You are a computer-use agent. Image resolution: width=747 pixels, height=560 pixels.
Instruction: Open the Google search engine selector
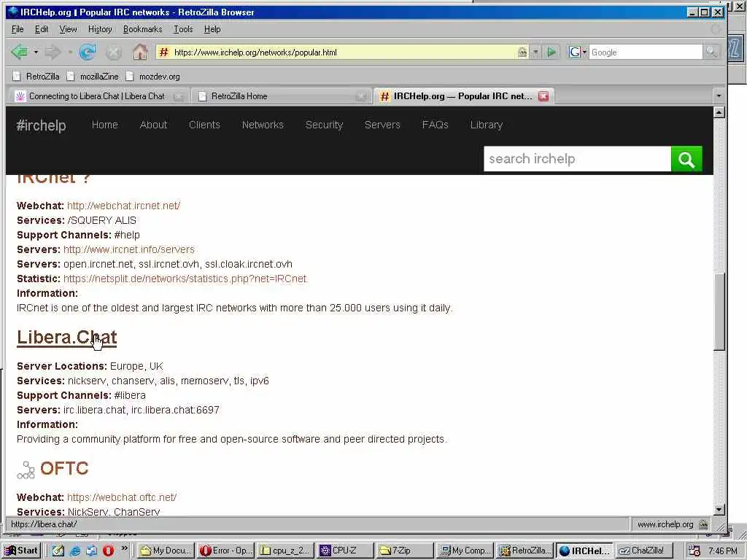tap(578, 52)
